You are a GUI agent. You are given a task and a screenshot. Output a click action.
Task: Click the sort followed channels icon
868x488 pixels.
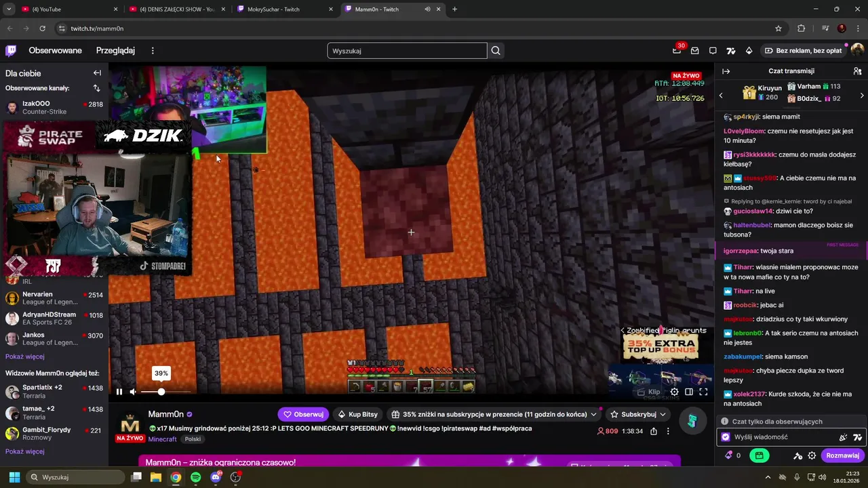click(x=96, y=88)
